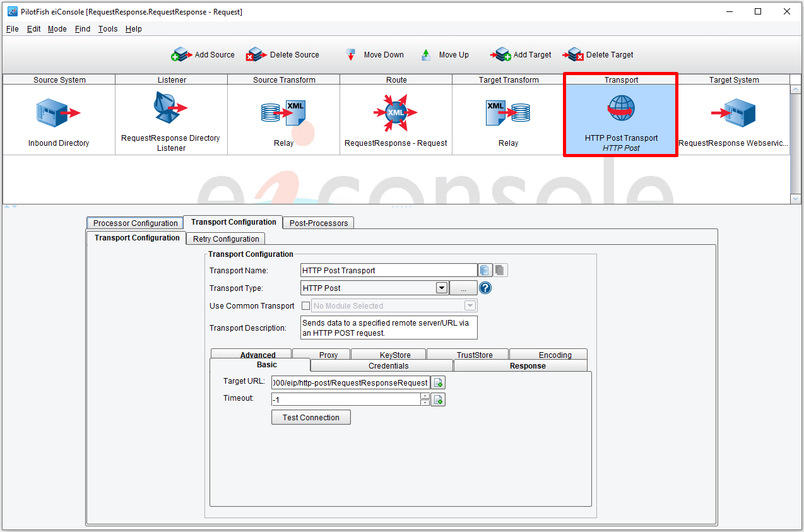Click the Delete Target toolbar icon
Image resolution: width=804 pixels, height=532 pixels.
coord(574,55)
